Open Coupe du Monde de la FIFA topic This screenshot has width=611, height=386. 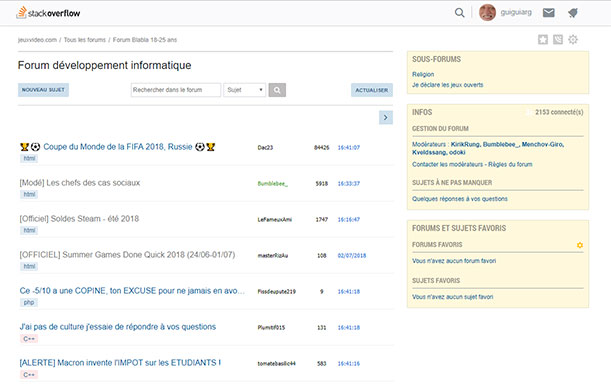118,147
